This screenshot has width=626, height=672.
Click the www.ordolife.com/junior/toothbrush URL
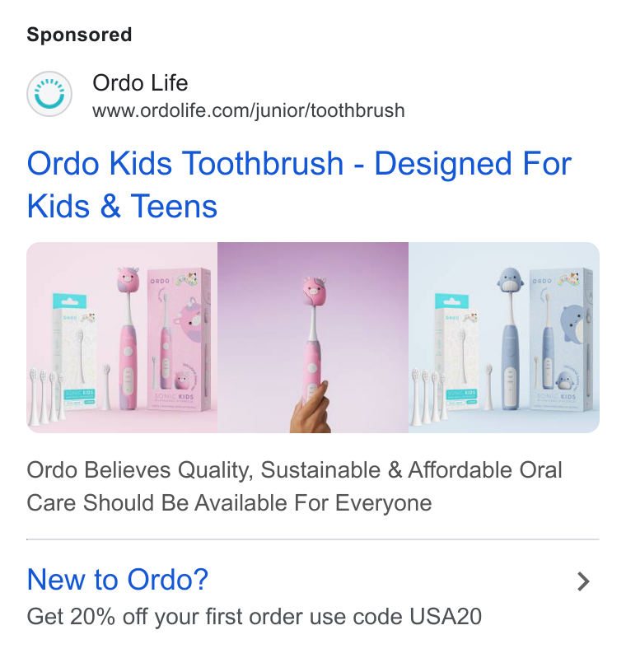[249, 110]
